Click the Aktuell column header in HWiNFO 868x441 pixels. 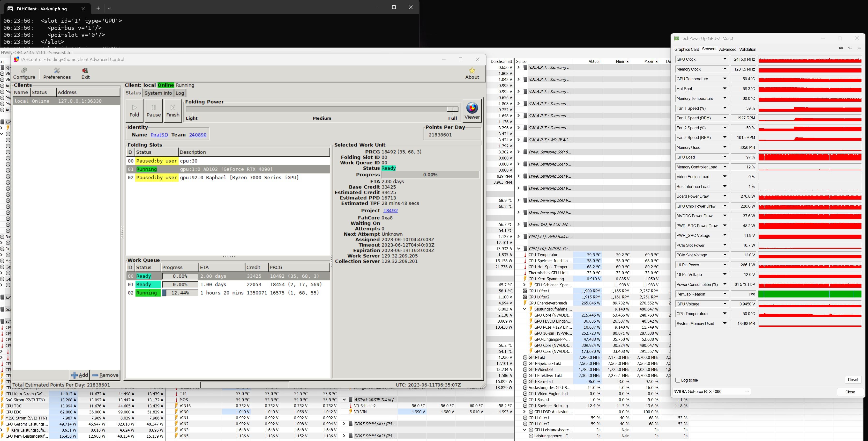coord(587,61)
